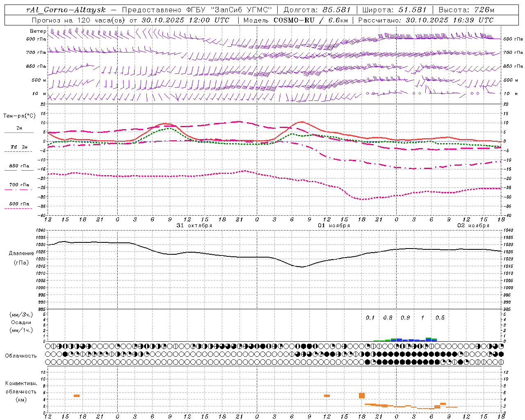Screen dimensions: 525x420
Task: Click the Рассчитано: 30.10.2025 16:39 UTC text
Action: [x=426, y=20]
